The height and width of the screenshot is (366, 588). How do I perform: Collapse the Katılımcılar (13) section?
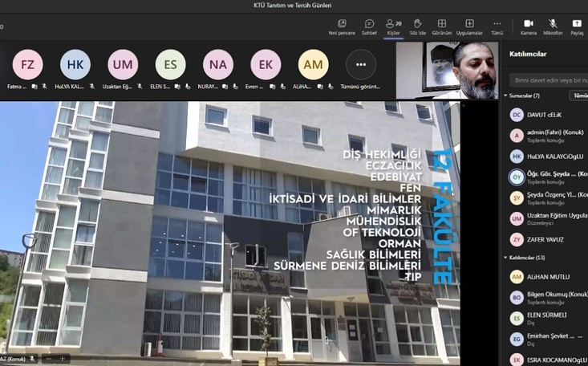(513, 258)
